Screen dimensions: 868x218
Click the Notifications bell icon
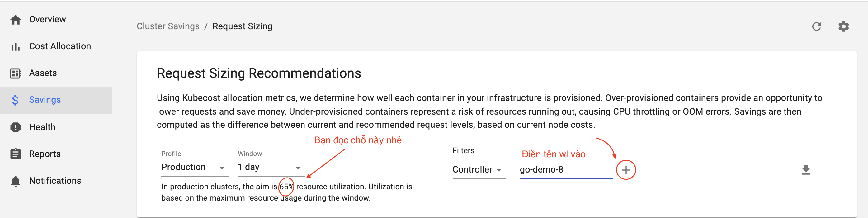(16, 181)
